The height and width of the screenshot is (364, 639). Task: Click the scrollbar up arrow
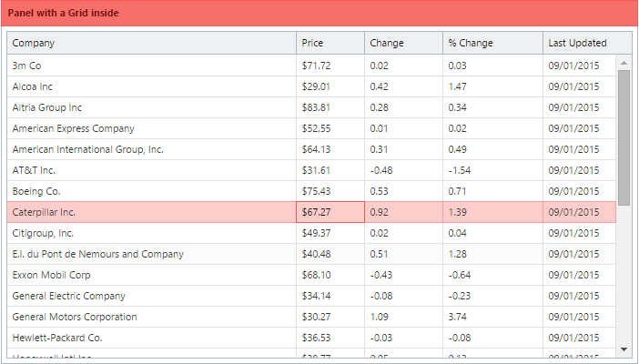tap(624, 63)
